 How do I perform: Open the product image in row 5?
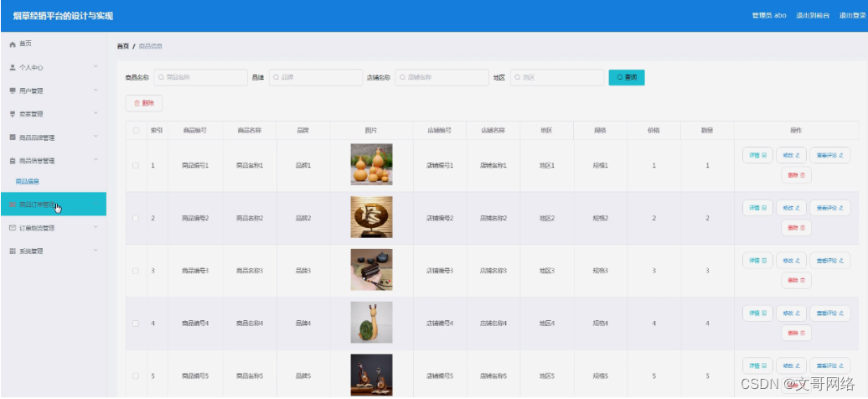point(371,376)
